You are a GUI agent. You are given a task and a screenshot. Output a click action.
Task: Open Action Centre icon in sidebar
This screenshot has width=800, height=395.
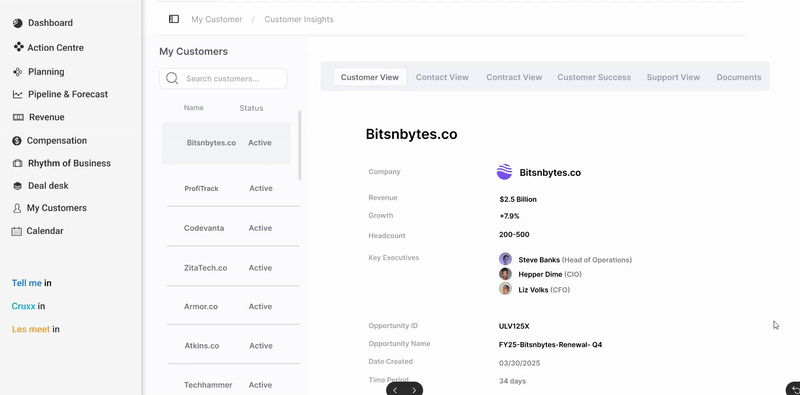pyautogui.click(x=18, y=47)
